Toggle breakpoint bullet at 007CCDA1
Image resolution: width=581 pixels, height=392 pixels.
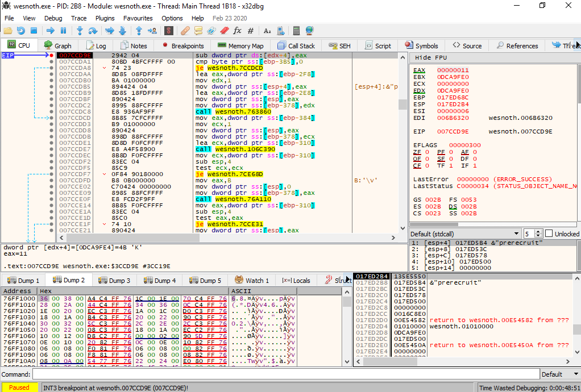pyautogui.click(x=52, y=62)
